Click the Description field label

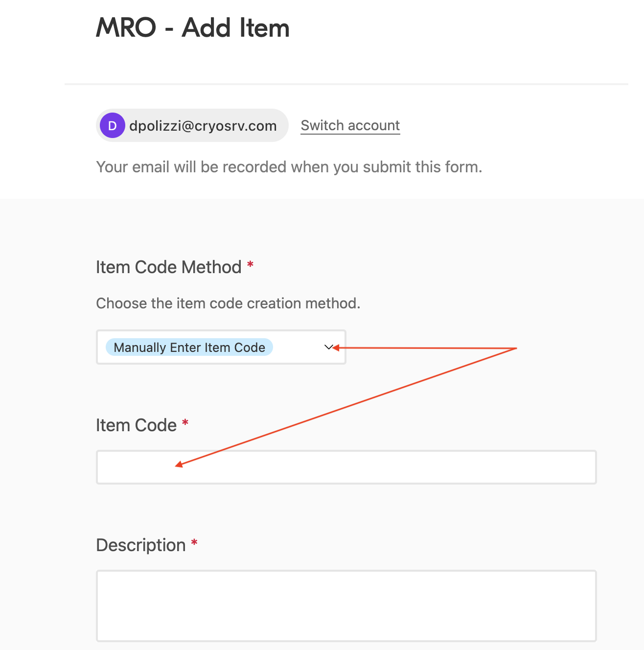(141, 545)
